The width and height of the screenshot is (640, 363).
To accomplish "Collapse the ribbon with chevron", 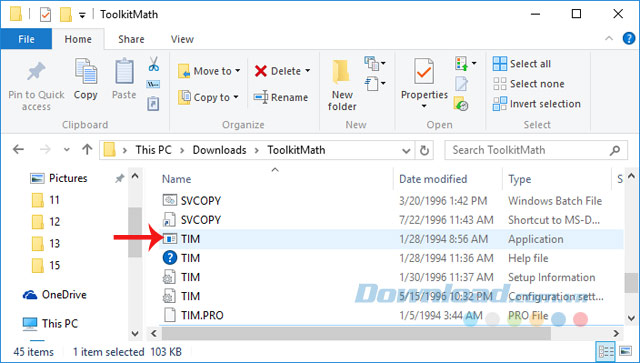I will (x=609, y=38).
